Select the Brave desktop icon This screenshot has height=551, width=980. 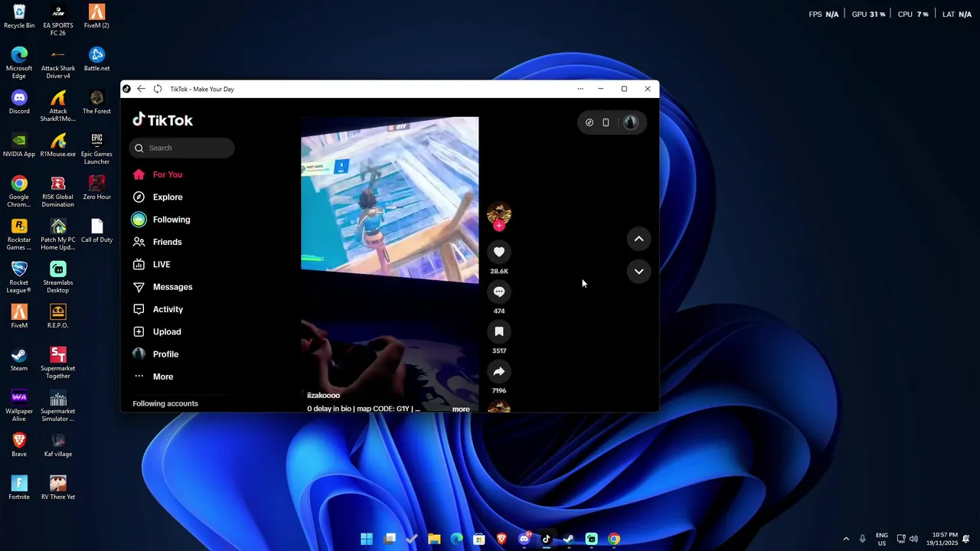point(19,445)
